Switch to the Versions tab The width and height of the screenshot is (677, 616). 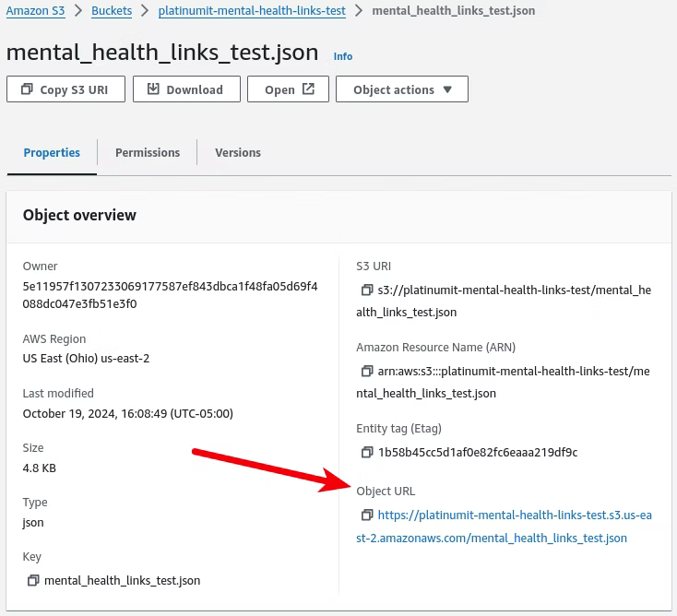238,152
